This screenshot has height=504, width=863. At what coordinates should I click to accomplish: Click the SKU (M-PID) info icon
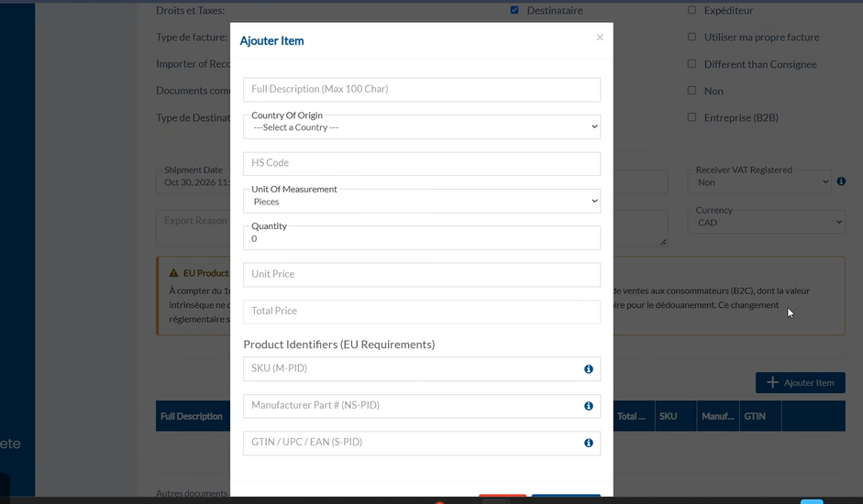[x=589, y=368]
